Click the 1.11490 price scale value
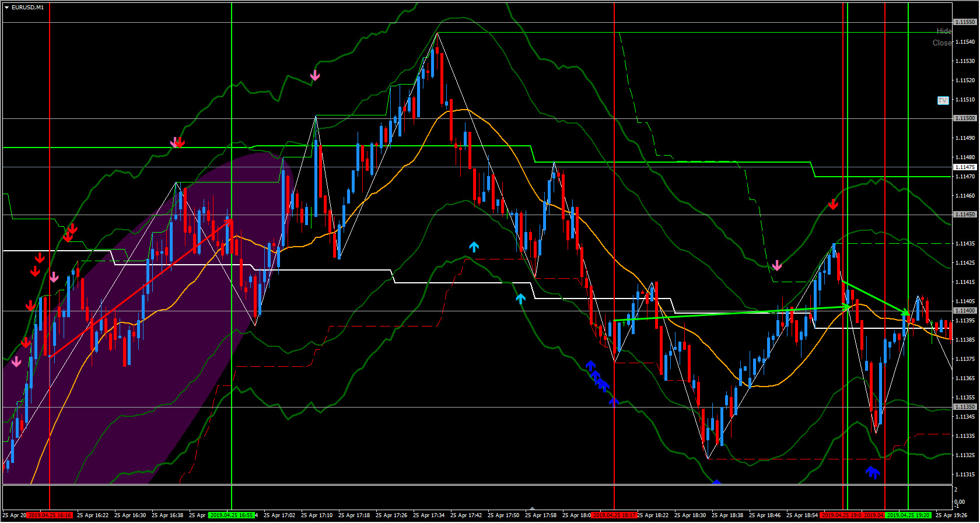 (x=965, y=138)
